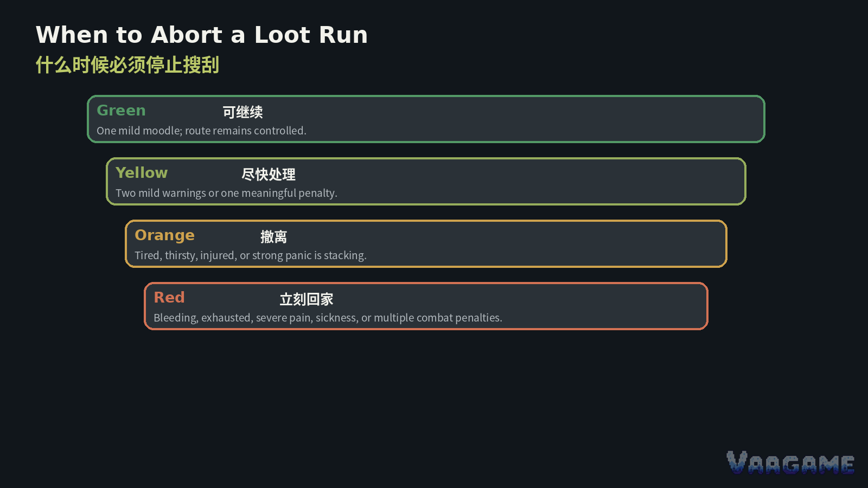Select the Red status card

(426, 306)
